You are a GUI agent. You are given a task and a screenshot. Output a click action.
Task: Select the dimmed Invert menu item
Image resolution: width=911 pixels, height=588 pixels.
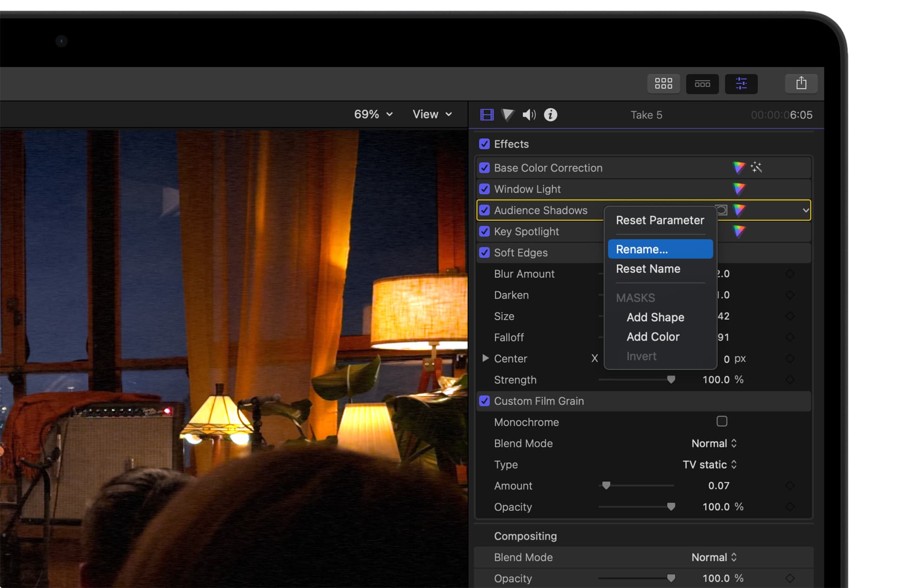click(660, 356)
